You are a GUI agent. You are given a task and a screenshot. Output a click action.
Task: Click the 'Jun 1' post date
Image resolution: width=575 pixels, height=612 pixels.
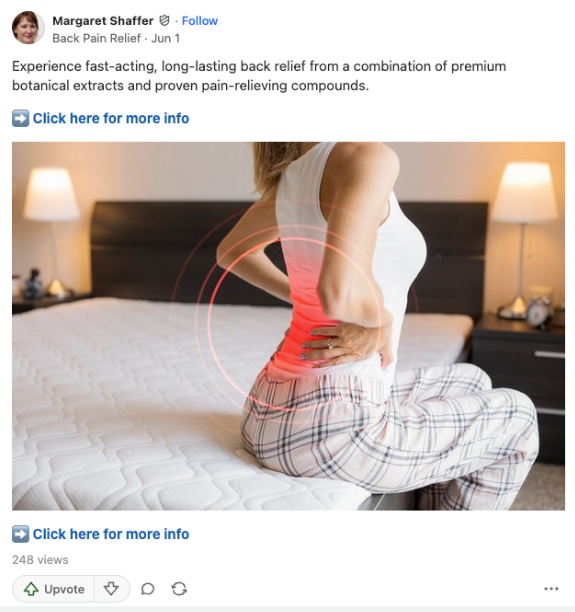pyautogui.click(x=166, y=38)
